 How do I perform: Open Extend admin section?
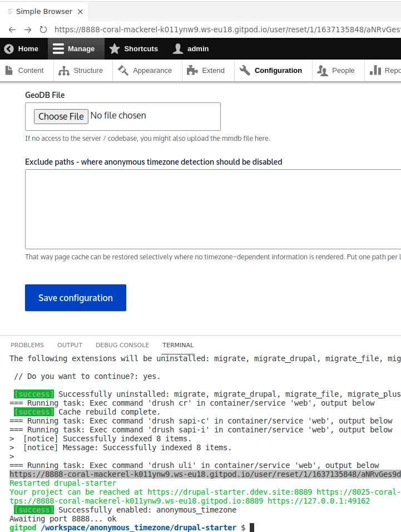pos(206,71)
